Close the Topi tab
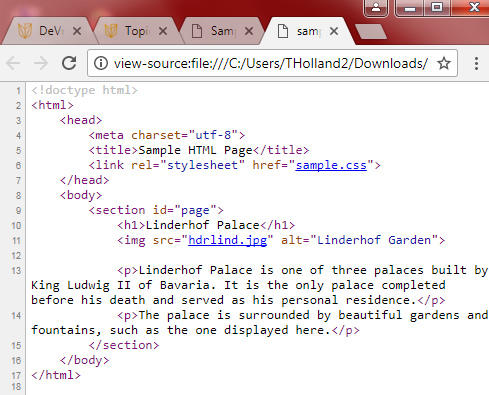The image size is (489, 395). [x=163, y=31]
